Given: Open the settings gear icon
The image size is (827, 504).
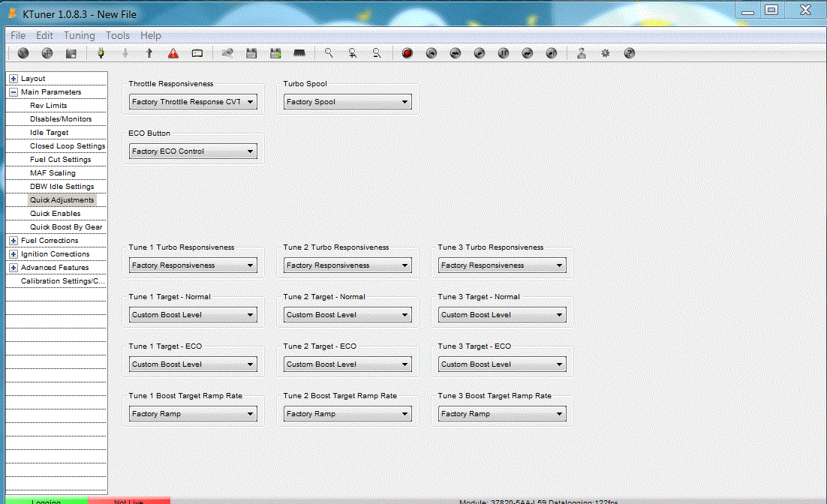Looking at the screenshot, I should point(605,53).
